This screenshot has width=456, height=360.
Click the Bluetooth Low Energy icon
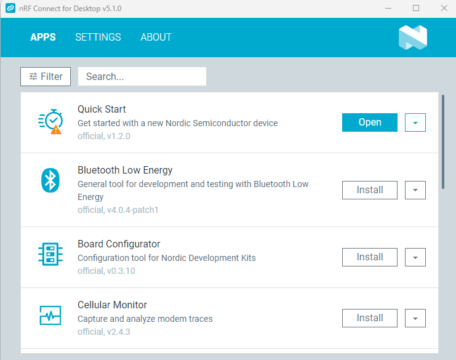pos(50,180)
